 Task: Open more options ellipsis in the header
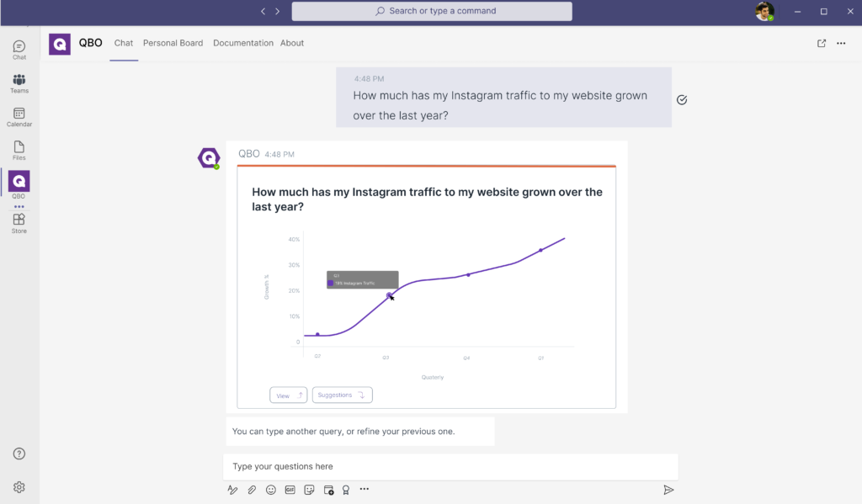pyautogui.click(x=841, y=44)
